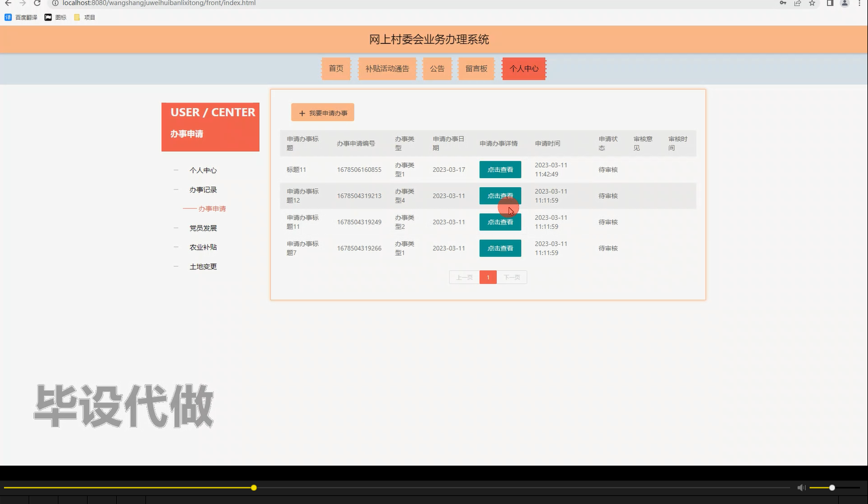The height and width of the screenshot is (504, 868).
Task: Click the 办事申请编号 column header
Action: point(356,144)
